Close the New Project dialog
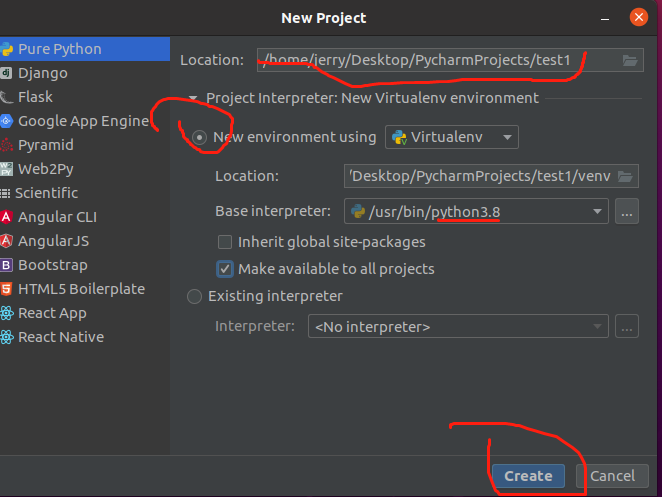Image resolution: width=662 pixels, height=497 pixels. click(639, 17)
